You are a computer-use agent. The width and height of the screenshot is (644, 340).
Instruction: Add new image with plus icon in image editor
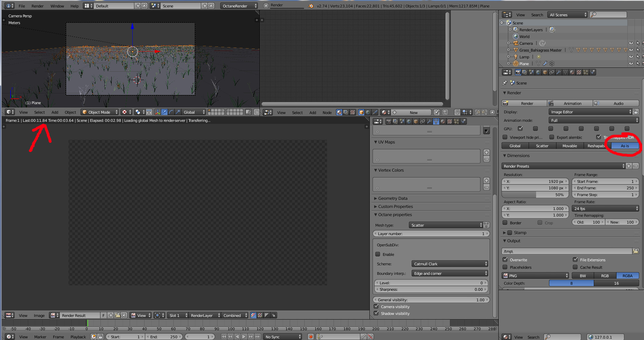click(x=111, y=315)
